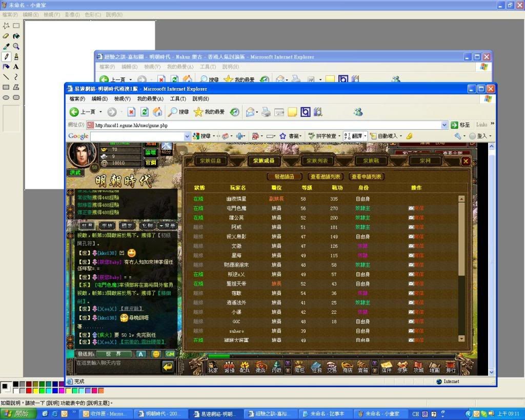Switch chat channel to 世界
The image size is (525, 420).
tap(87, 226)
